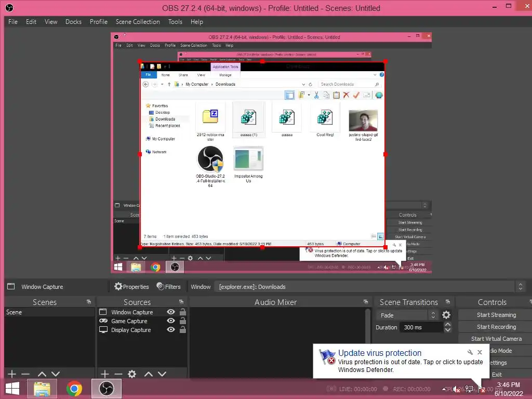Open Google Chrome from taskbar

click(x=74, y=389)
